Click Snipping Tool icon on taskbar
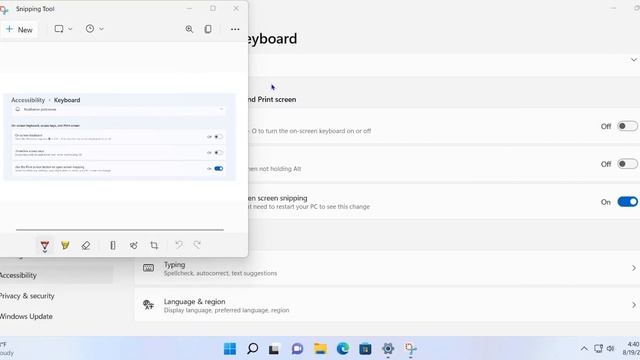 (411, 349)
